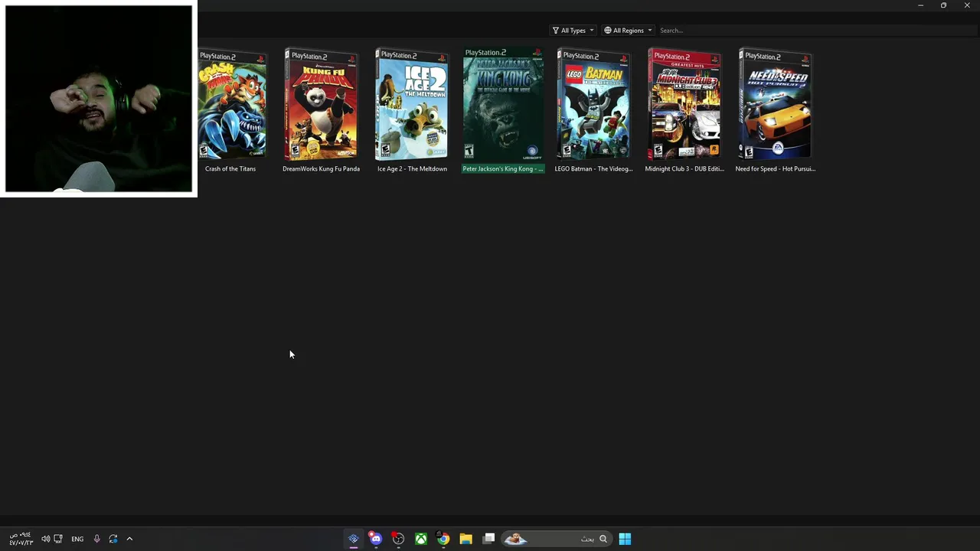Click the highlighted "Peter Jackson's King Kong" title
This screenshot has height=551, width=980.
[x=503, y=168]
